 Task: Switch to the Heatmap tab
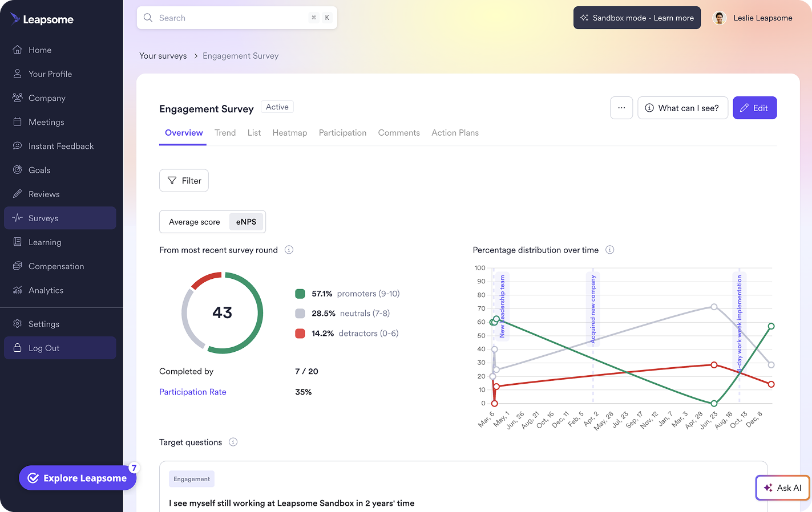point(290,132)
